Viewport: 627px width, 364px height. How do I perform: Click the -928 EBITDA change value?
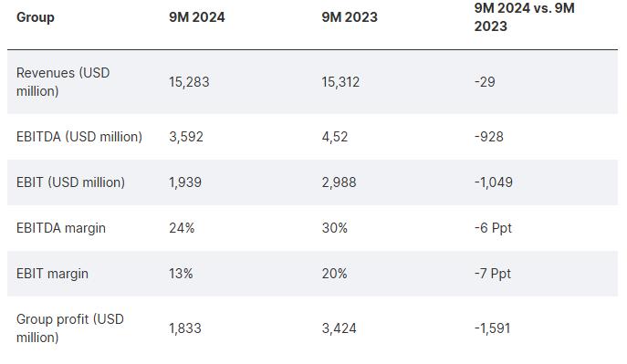click(488, 137)
